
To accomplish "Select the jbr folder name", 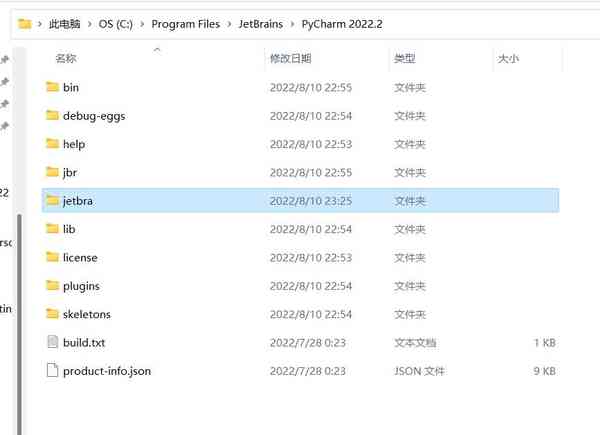I will tap(70, 173).
